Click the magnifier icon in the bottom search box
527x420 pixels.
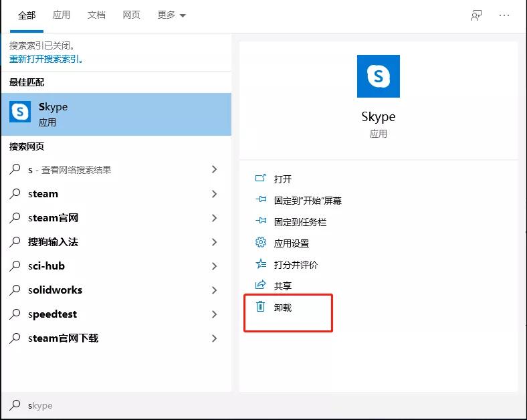coord(15,405)
